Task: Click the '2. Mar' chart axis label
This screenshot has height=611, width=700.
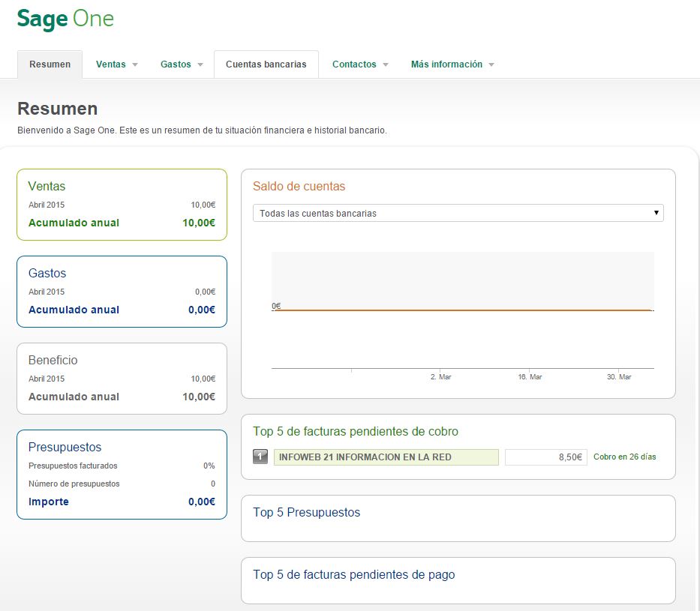Action: pos(440,377)
